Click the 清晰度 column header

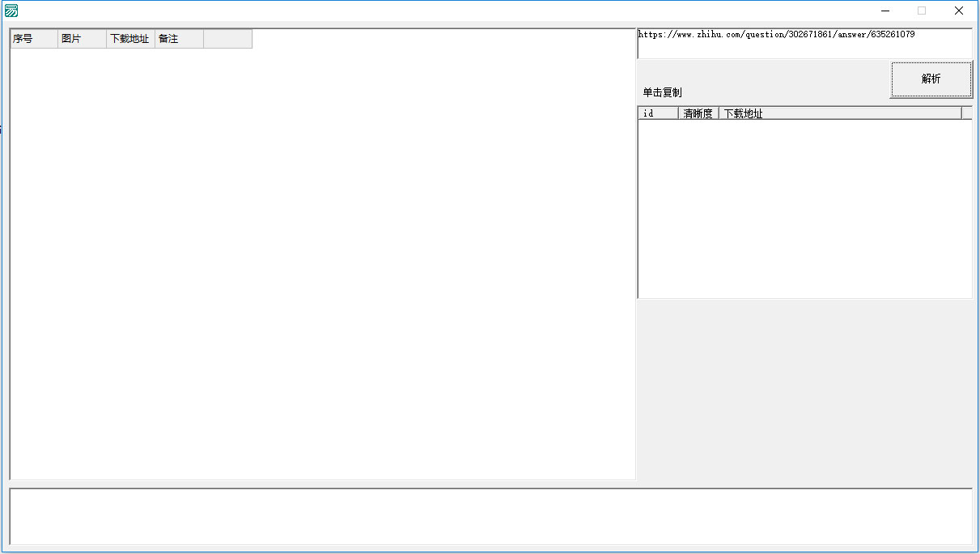coord(699,113)
